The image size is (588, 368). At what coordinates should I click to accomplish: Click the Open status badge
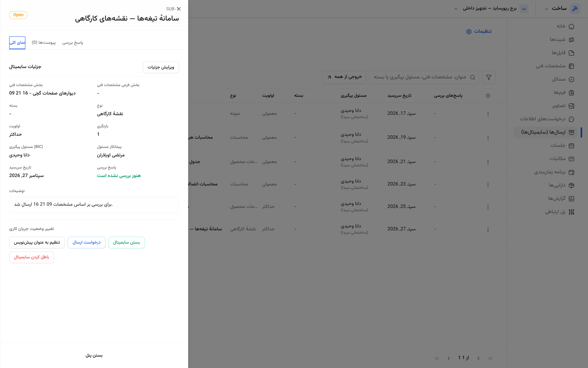click(x=18, y=15)
